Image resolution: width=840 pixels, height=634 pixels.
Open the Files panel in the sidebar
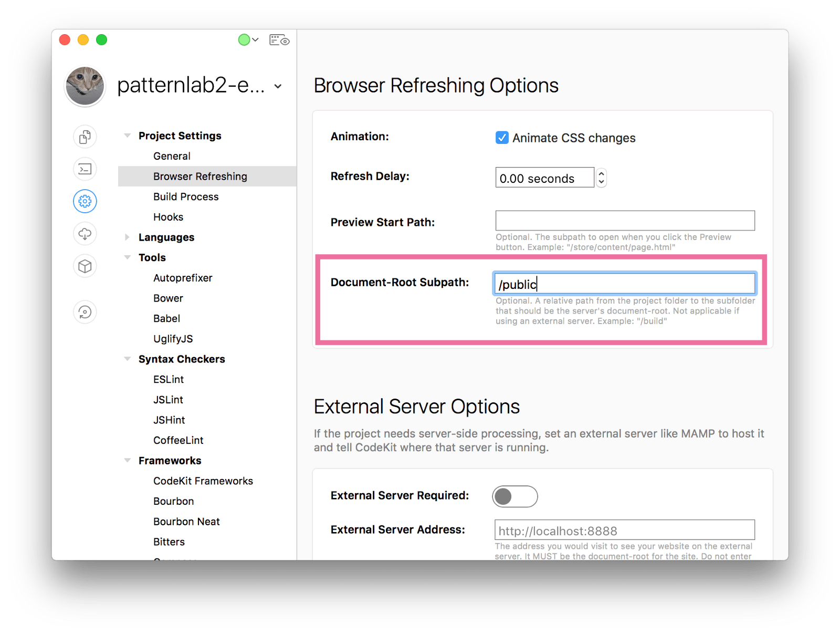85,137
